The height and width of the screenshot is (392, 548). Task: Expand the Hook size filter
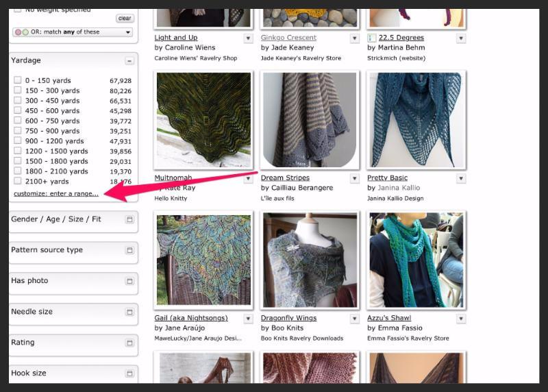point(129,373)
